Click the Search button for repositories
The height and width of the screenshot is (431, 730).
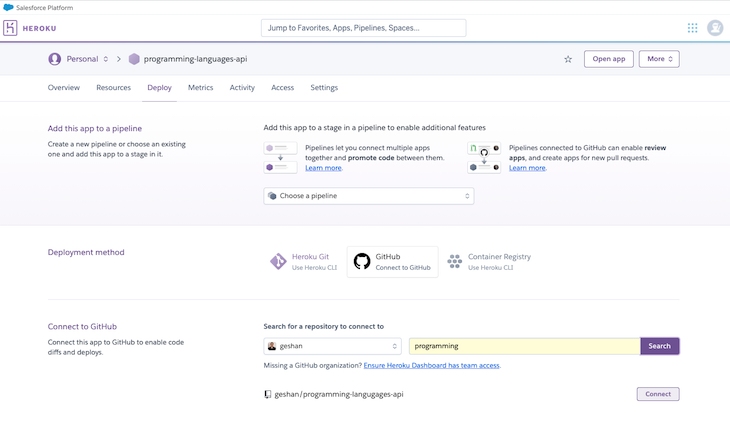point(660,346)
